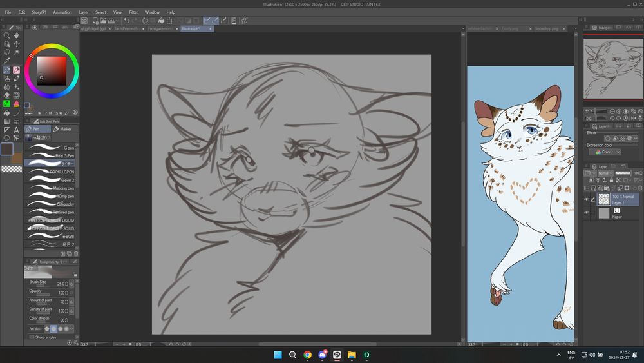Select the Hand move tool
644x363 pixels.
pos(16,35)
